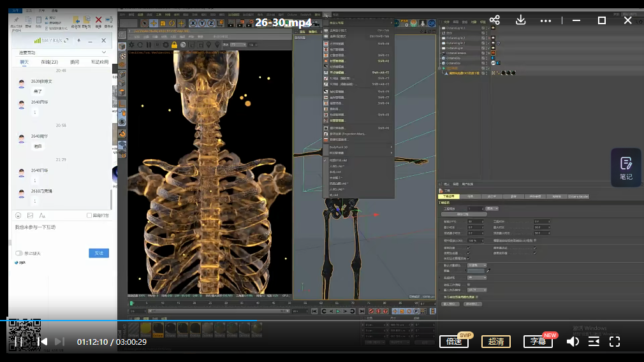This screenshot has height=362, width=644.
Task: Pause the Live Viewer render
Action: [x=149, y=45]
